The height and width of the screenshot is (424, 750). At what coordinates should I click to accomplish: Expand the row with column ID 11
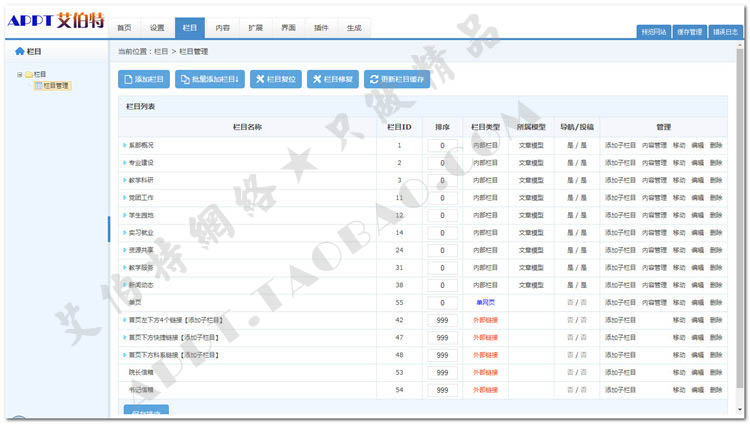pyautogui.click(x=125, y=197)
